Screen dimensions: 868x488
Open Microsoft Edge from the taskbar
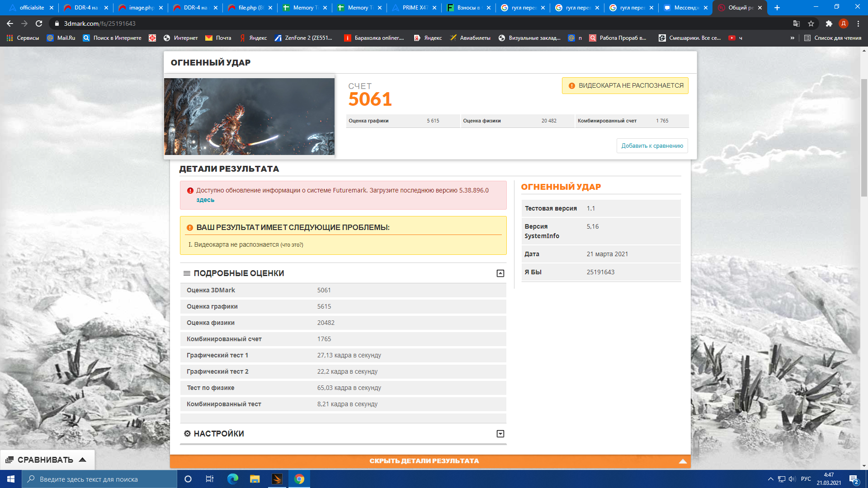[x=233, y=479]
